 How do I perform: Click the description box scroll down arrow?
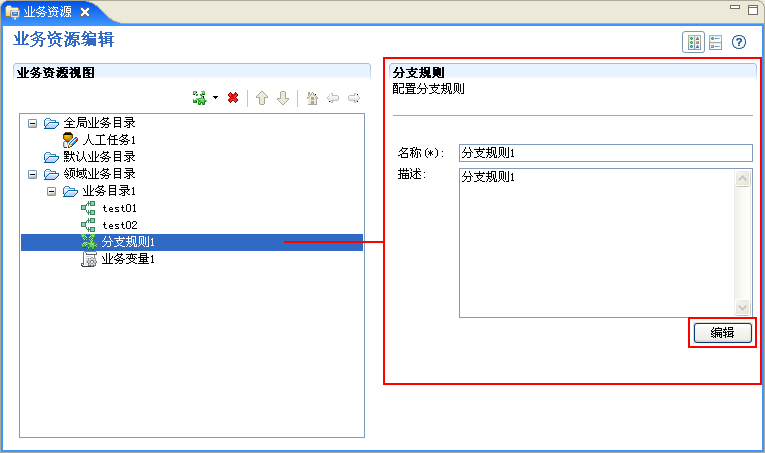(743, 308)
